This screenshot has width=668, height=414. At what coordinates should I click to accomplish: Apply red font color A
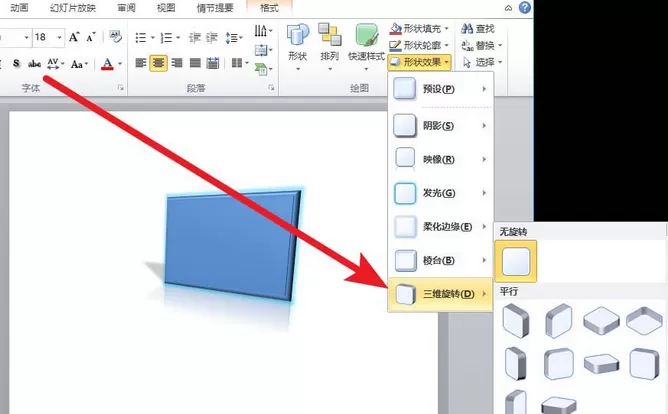pyautogui.click(x=107, y=64)
